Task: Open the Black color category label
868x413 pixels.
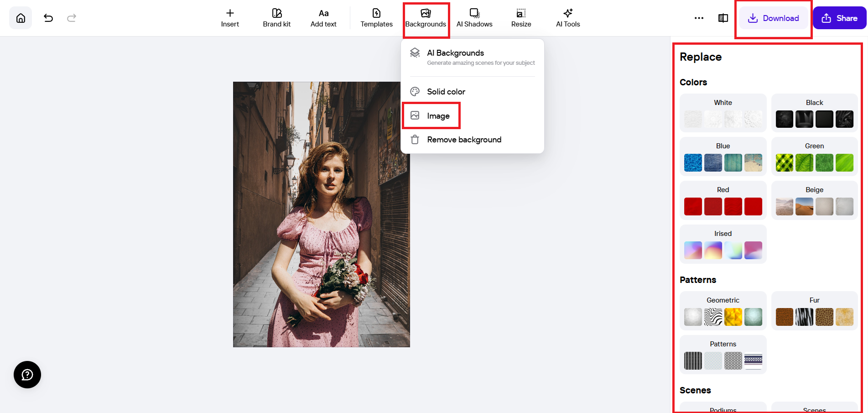Action: (x=815, y=103)
